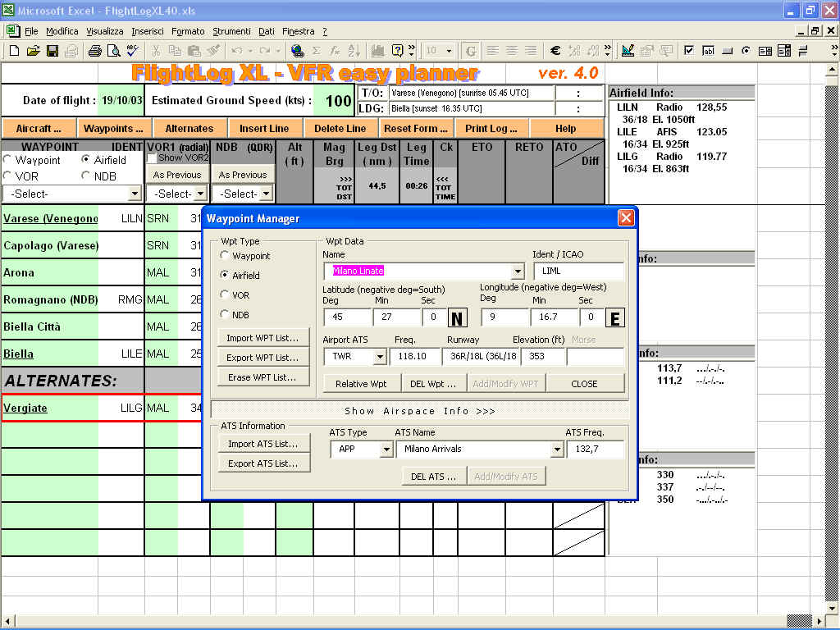Select Airfield type in Waypoint Manager
Viewport: 840px width, 630px height.
(240, 276)
